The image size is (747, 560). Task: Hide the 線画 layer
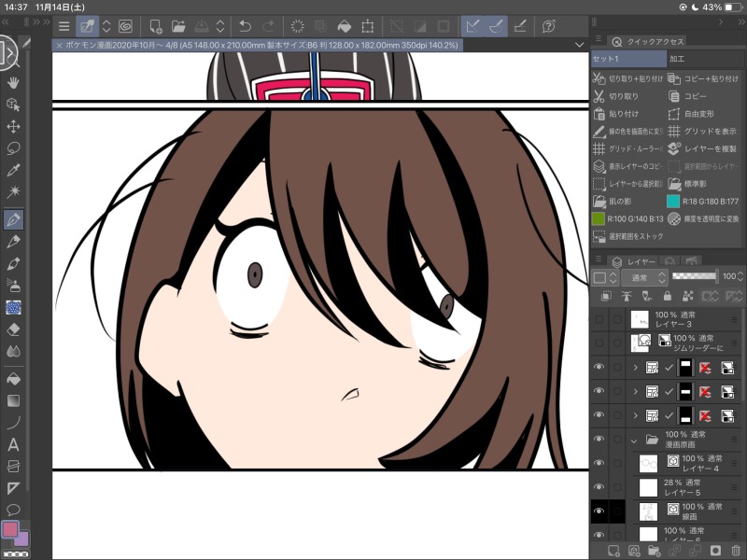click(599, 511)
